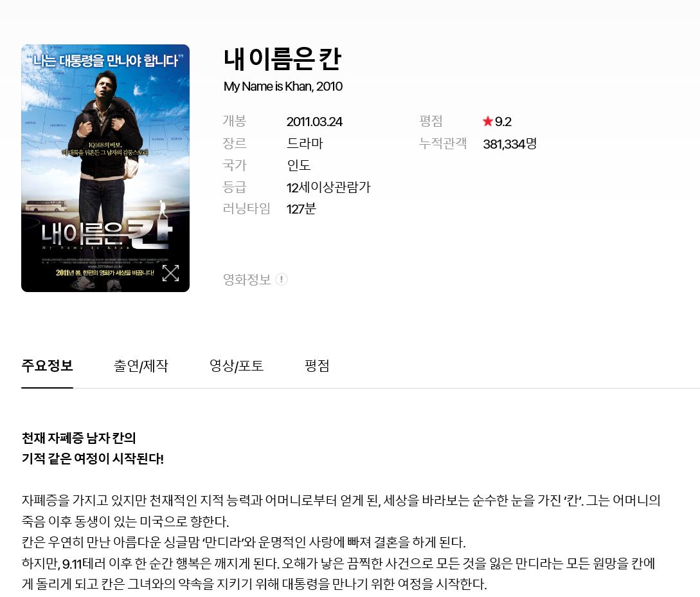Open the 영상/포토 tab
Viewport: 700px width, 597px height.
237,365
